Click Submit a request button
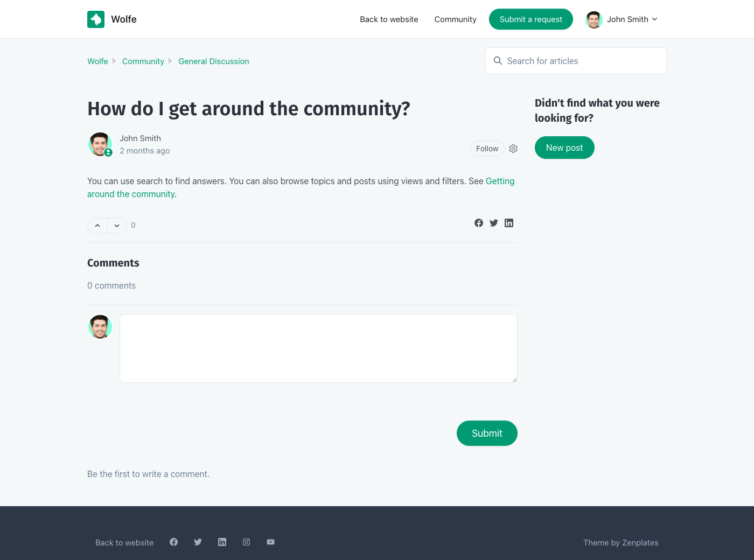Image resolution: width=754 pixels, height=560 pixels. [530, 19]
